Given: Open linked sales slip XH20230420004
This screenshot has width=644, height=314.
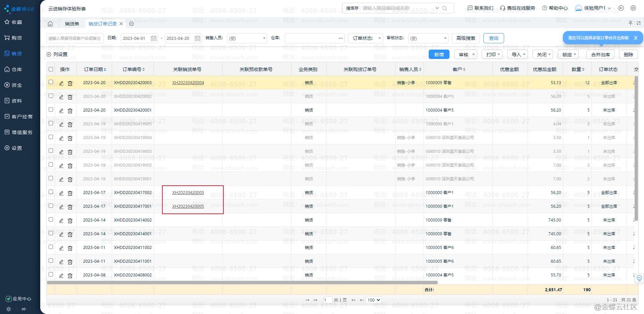Looking at the screenshot, I should [188, 83].
